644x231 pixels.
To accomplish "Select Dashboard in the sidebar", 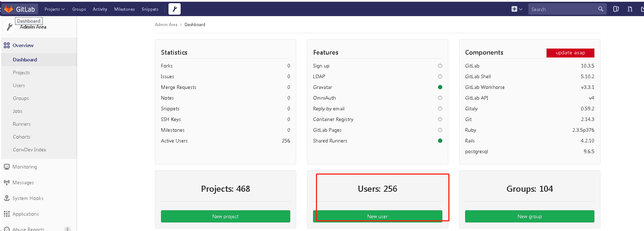I will [25, 60].
